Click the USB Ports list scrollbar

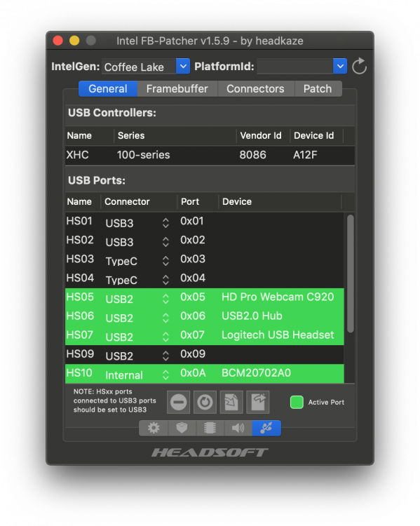(x=351, y=274)
